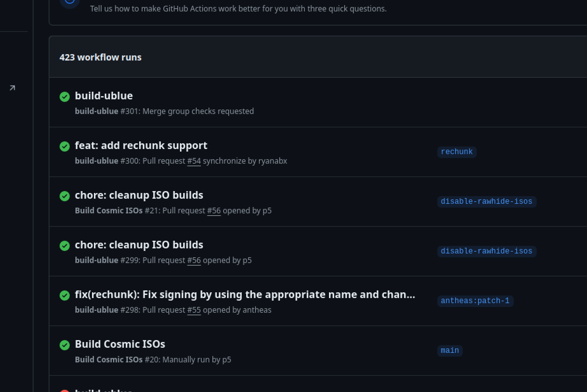Open pull request #54 link
Viewport: 587px width, 392px height.
pyautogui.click(x=194, y=161)
